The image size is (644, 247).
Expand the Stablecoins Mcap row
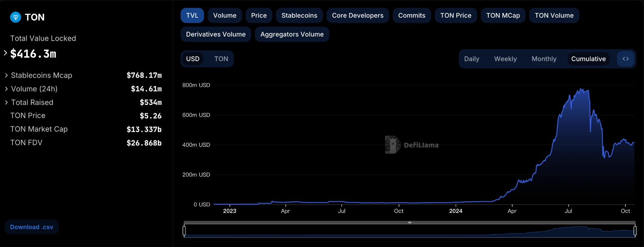click(x=6, y=75)
